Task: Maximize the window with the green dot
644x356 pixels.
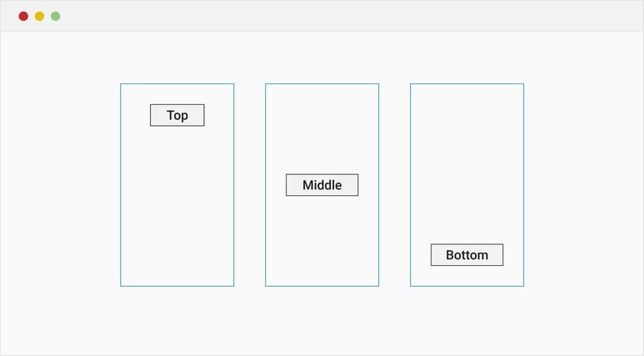Action: click(55, 16)
